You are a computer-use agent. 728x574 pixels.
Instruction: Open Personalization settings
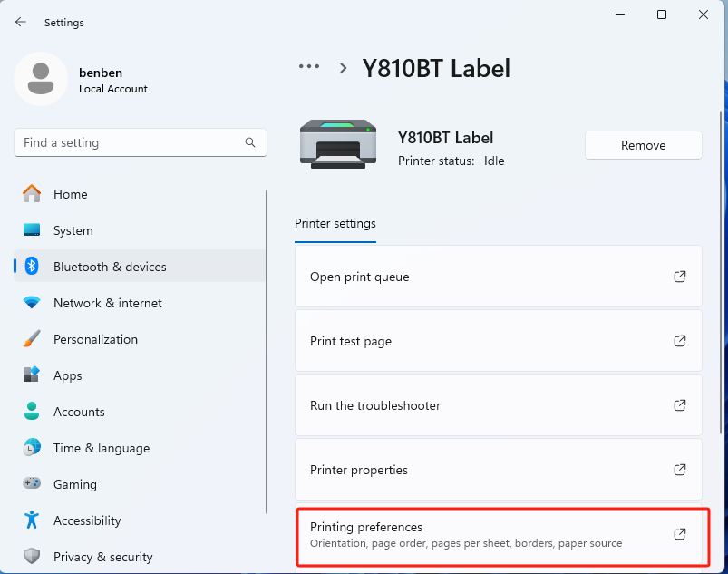(140, 339)
